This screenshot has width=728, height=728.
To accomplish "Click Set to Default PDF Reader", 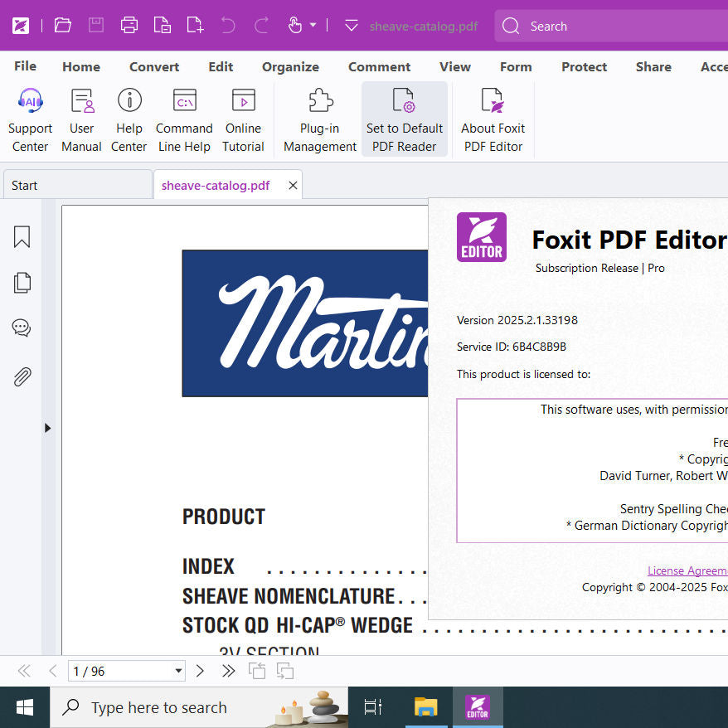I will (x=405, y=119).
